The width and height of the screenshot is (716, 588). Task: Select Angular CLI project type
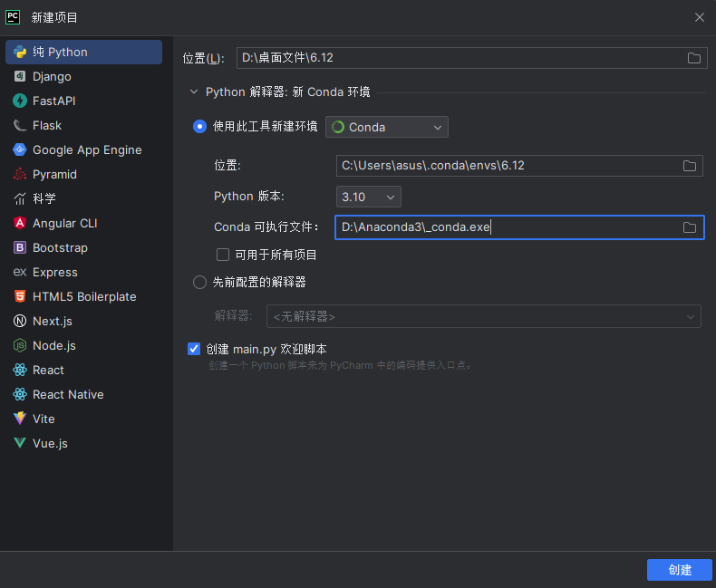[x=83, y=223]
